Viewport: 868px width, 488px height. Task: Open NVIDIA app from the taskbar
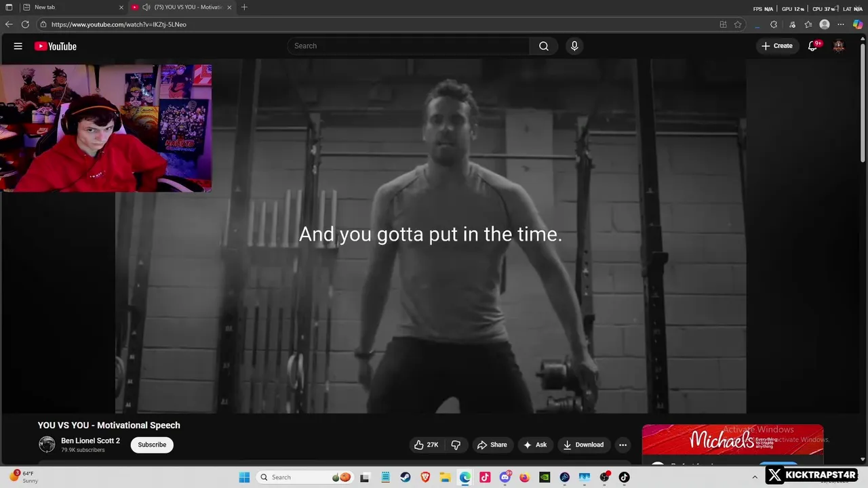(545, 477)
